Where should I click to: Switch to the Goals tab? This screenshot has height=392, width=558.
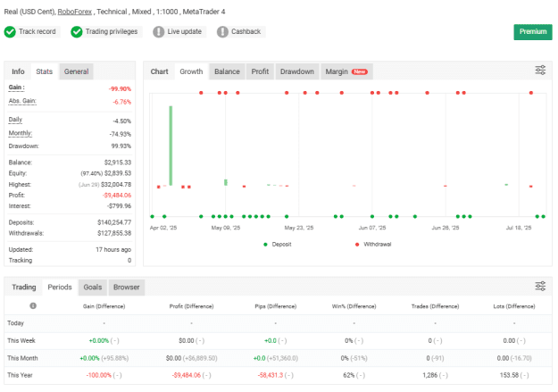point(93,287)
